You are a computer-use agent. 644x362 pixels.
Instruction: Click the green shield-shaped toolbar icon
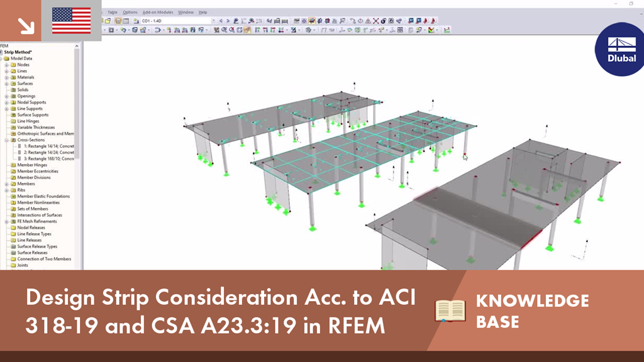point(357,30)
